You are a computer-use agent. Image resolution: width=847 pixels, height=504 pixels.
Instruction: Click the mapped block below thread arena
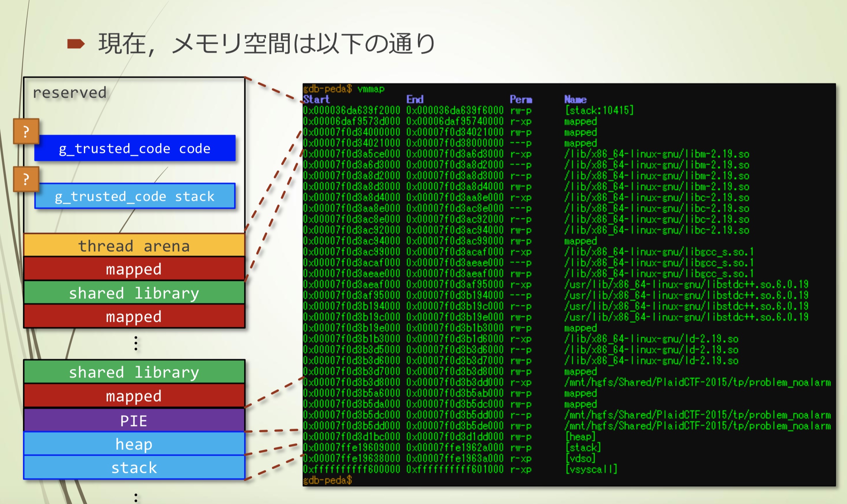pyautogui.click(x=134, y=269)
